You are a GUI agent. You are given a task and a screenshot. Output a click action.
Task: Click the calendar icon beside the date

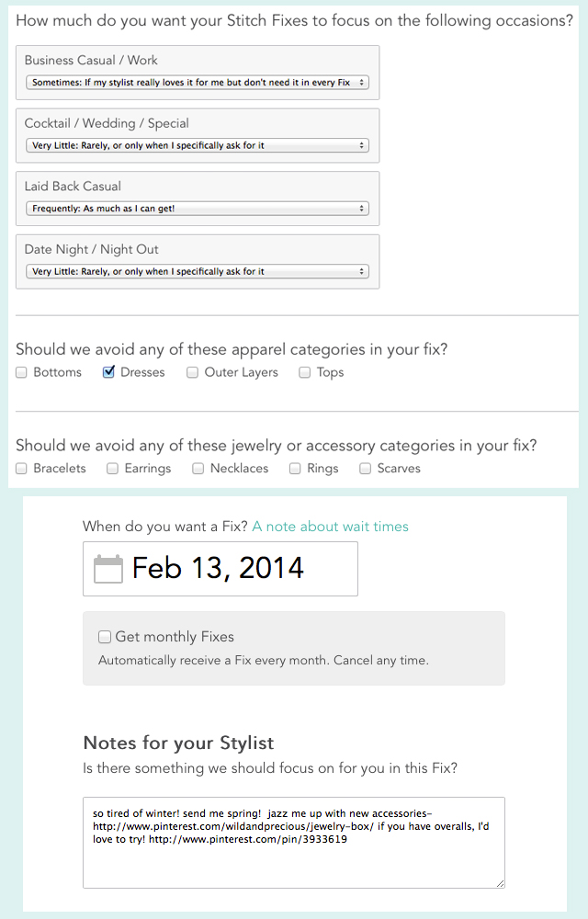point(108,569)
